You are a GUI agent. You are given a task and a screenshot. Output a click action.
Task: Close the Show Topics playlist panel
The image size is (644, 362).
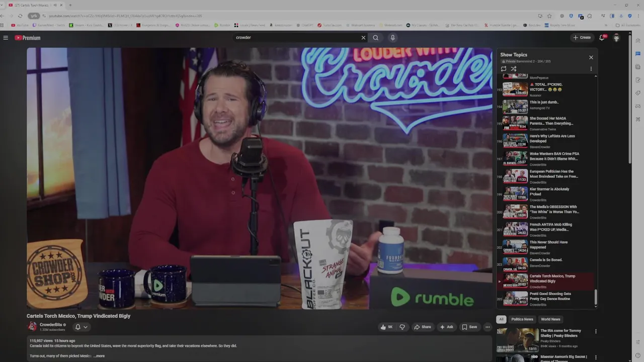(591, 57)
